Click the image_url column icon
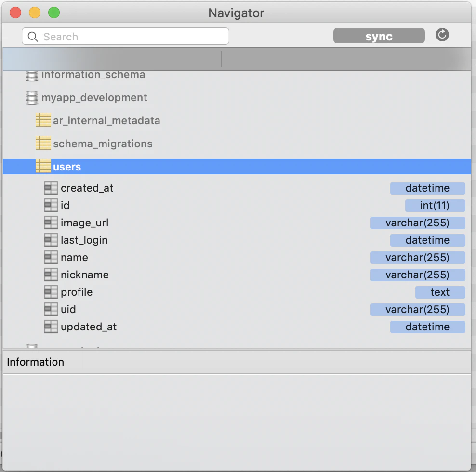The height and width of the screenshot is (472, 476). pyautogui.click(x=51, y=223)
